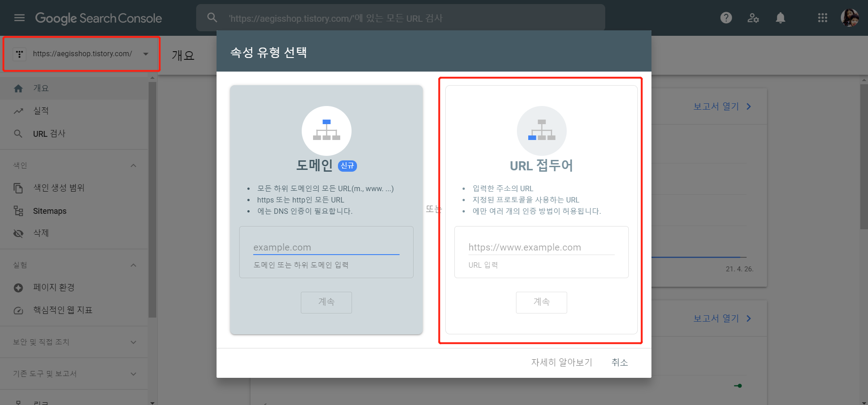
Task: Focus the example.com domain input field
Action: click(326, 247)
